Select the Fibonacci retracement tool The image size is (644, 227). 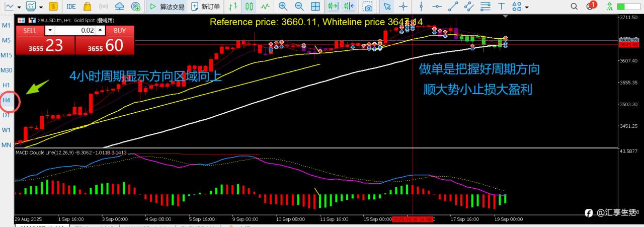(485, 7)
